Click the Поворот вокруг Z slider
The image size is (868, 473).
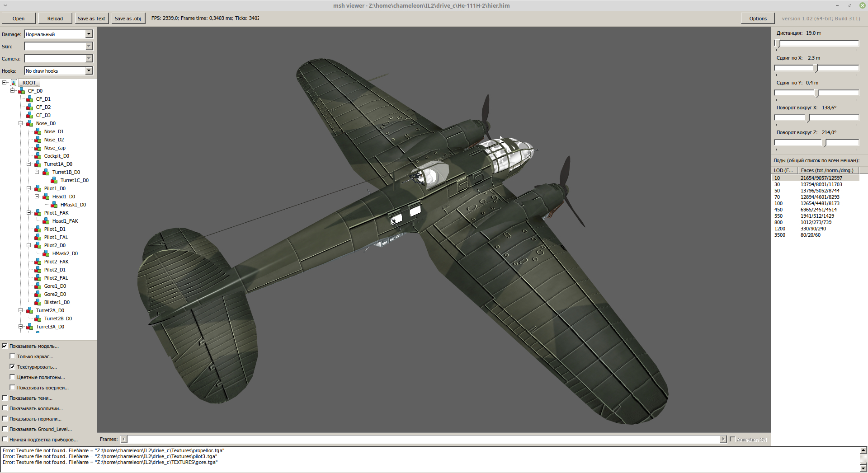[816, 143]
